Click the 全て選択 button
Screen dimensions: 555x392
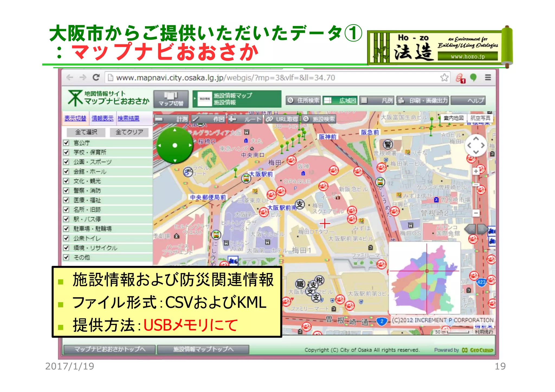coord(86,132)
